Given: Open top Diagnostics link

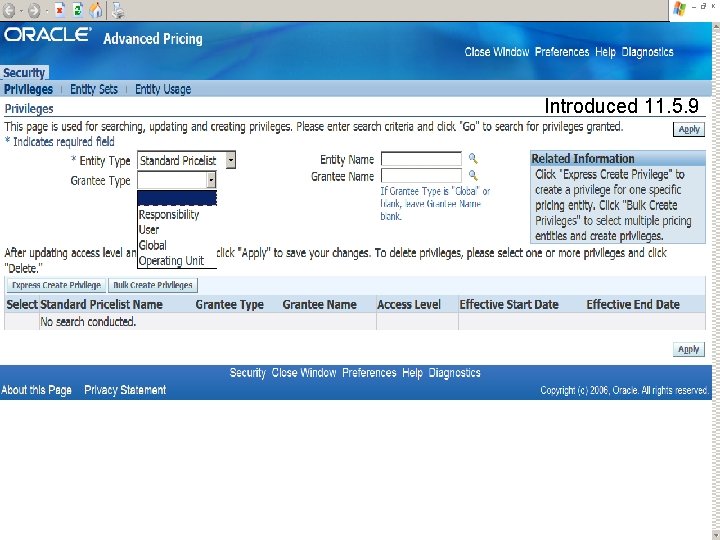Looking at the screenshot, I should pyautogui.click(x=647, y=52).
